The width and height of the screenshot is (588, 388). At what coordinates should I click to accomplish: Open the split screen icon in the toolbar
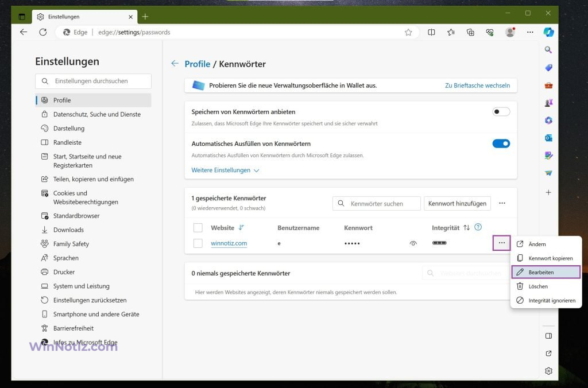click(432, 32)
